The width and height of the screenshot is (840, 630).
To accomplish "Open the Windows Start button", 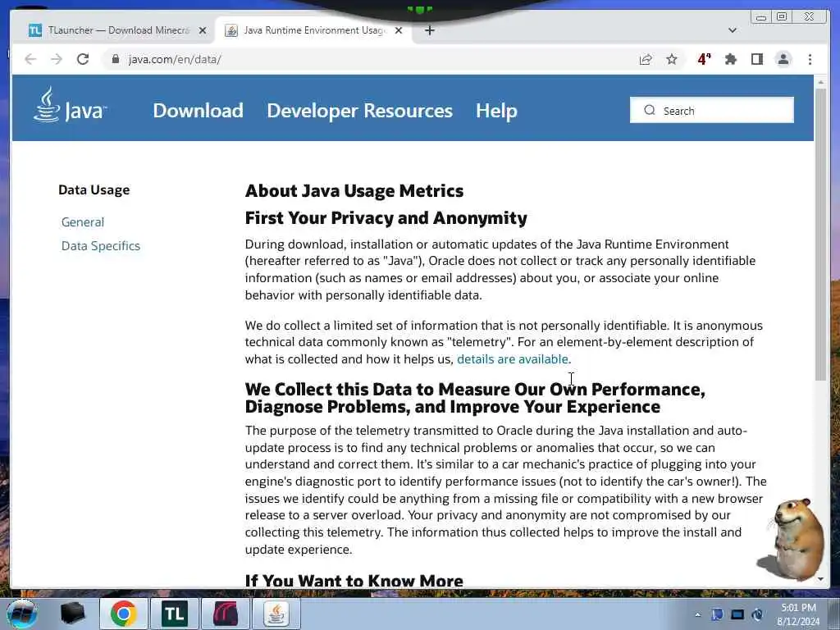I will click(21, 614).
